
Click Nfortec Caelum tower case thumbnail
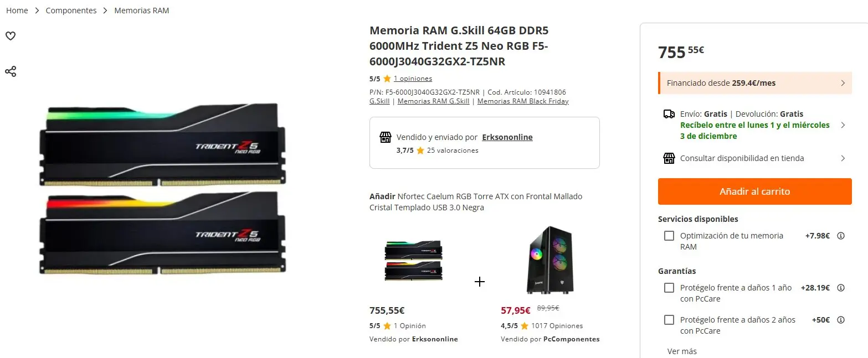[x=549, y=260]
